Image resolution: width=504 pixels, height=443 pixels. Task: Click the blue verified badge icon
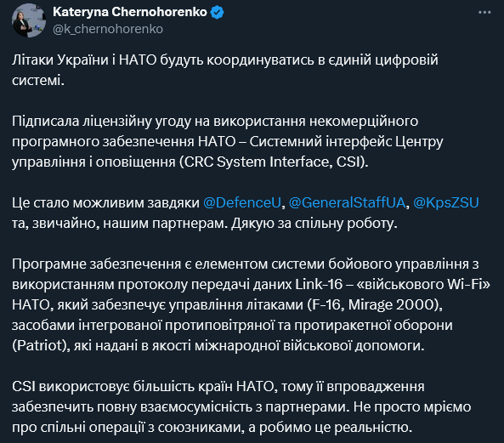pos(218,13)
